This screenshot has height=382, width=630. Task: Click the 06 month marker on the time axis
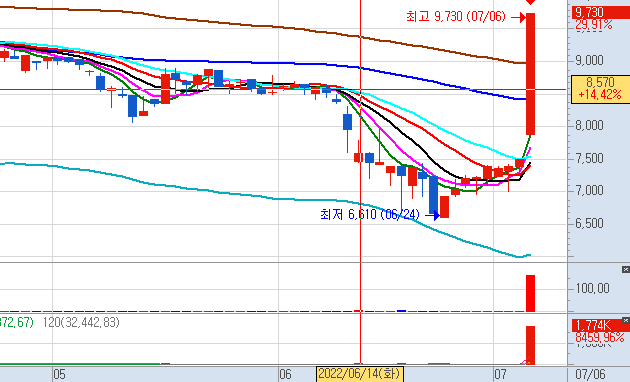pyautogui.click(x=285, y=374)
